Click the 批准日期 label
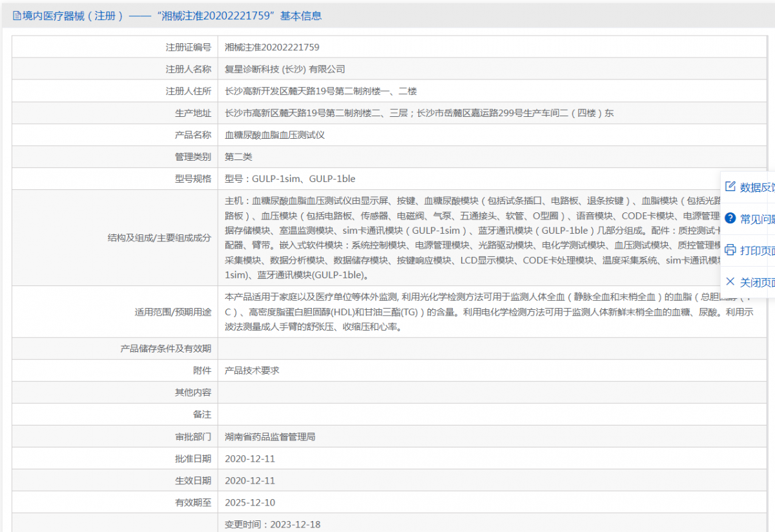775x532 pixels. click(x=193, y=459)
